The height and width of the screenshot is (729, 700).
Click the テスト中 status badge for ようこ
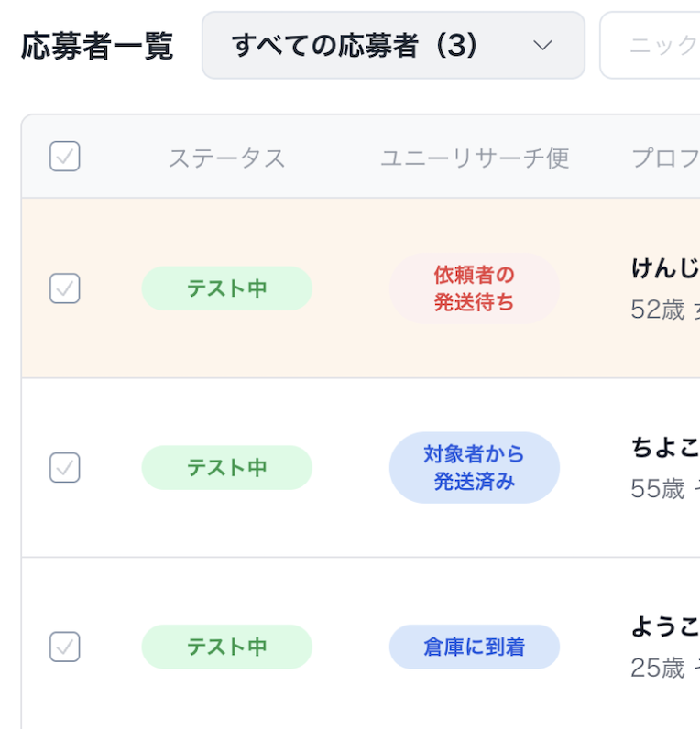click(226, 647)
